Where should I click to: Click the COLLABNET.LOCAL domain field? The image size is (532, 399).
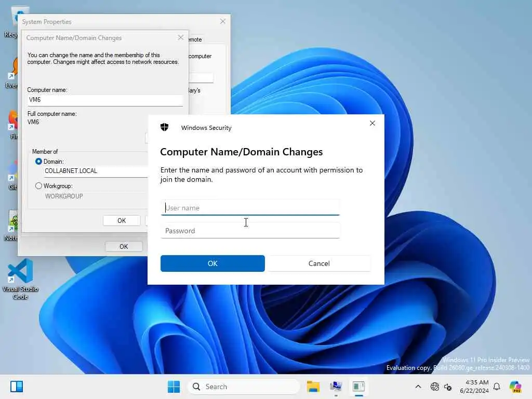[96, 171]
